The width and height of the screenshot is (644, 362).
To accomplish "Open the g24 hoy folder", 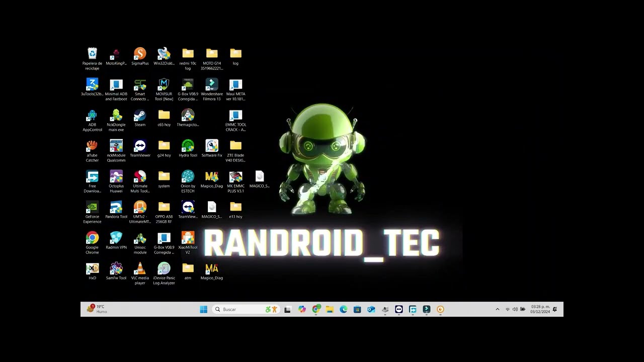I will [x=164, y=148].
